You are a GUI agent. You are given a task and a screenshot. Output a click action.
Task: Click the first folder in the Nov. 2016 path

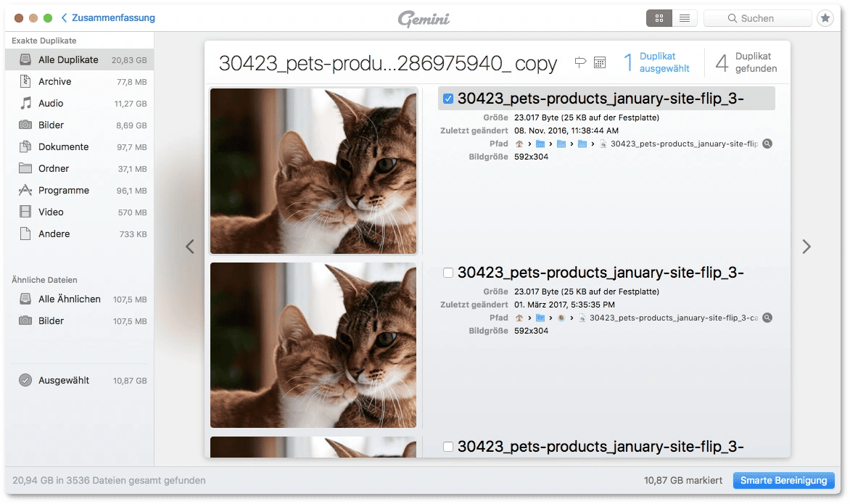(x=540, y=144)
